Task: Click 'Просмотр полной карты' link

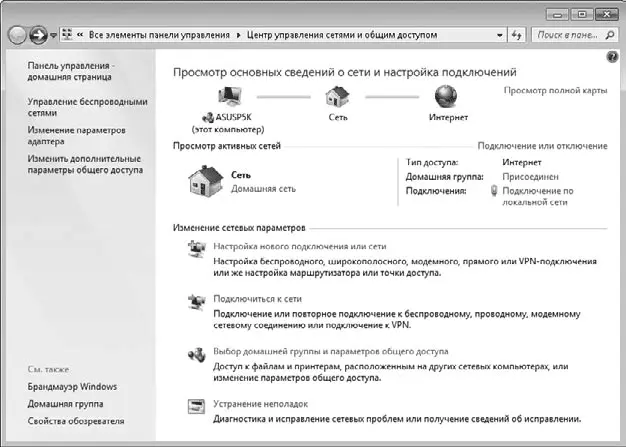Action: [x=555, y=91]
